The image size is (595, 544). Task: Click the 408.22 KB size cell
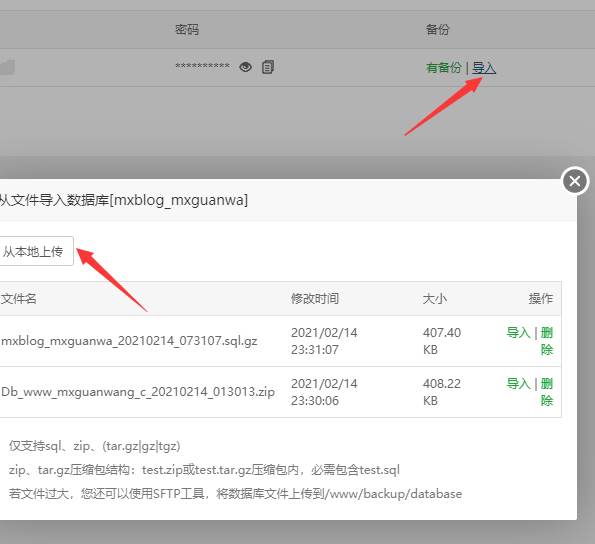[442, 392]
